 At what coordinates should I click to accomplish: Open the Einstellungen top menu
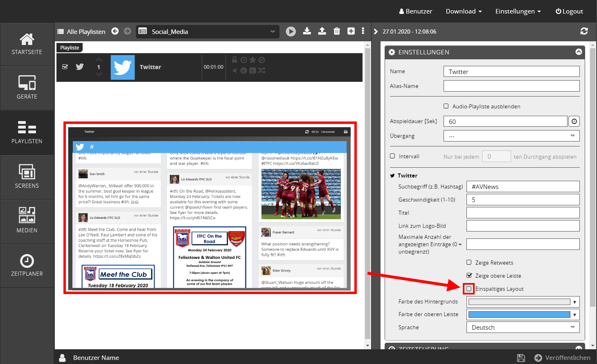[x=518, y=11]
